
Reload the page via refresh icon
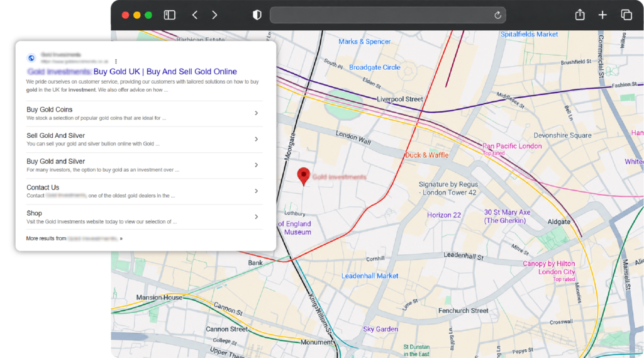tap(497, 15)
